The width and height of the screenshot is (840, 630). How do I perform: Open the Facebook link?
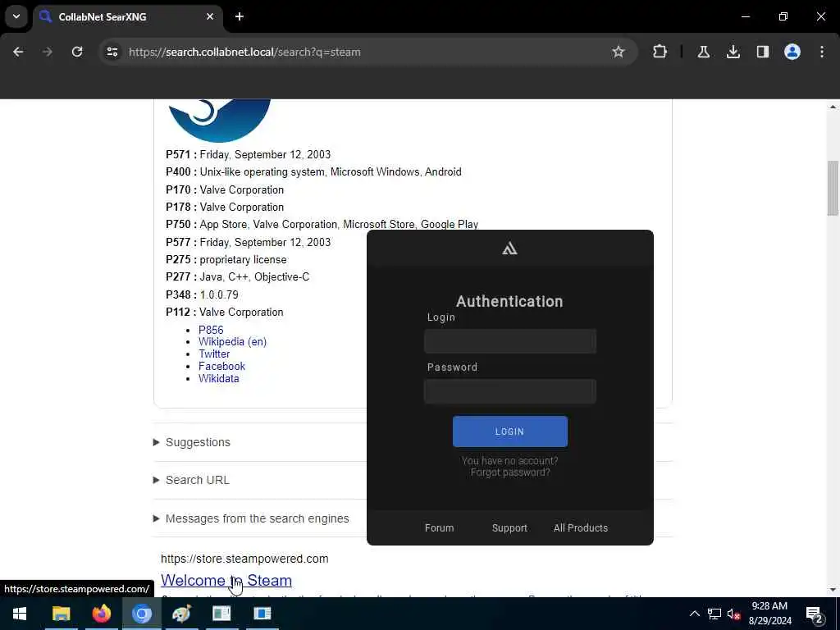pyautogui.click(x=221, y=366)
